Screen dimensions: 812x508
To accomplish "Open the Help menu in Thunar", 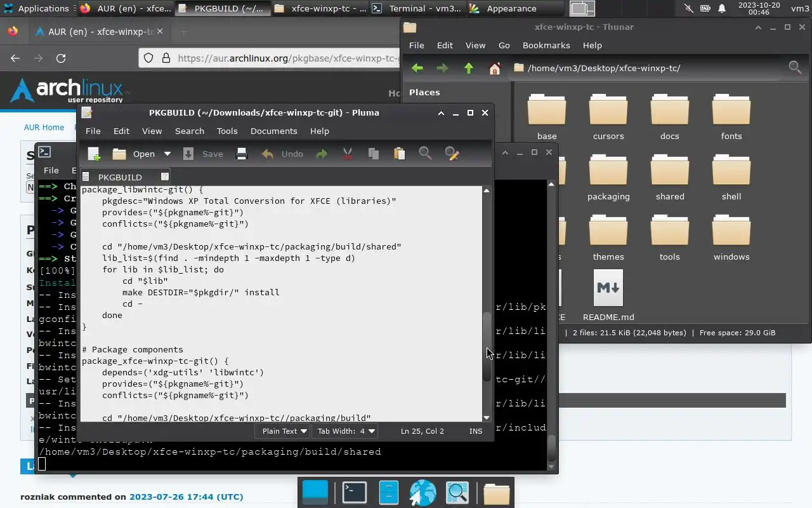I will (592, 45).
